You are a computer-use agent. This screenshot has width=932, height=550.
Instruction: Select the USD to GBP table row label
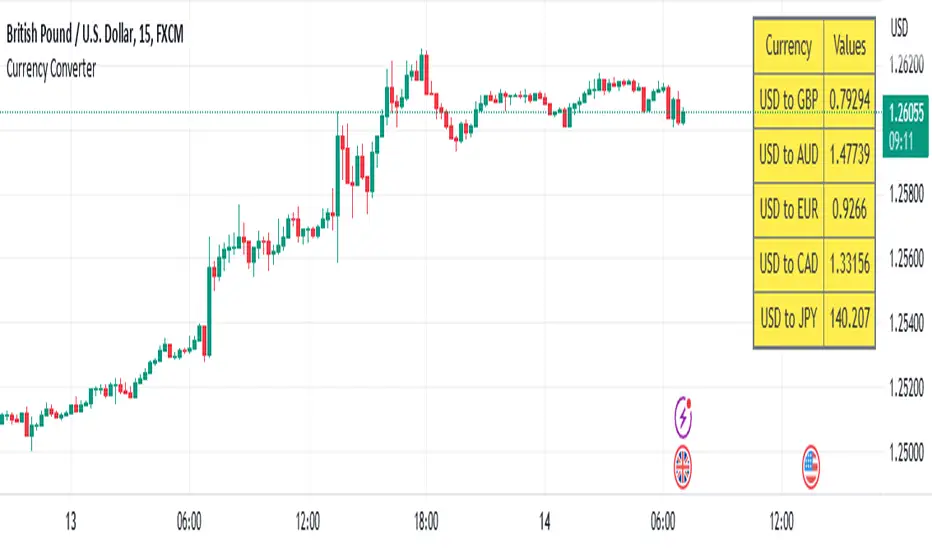click(788, 101)
